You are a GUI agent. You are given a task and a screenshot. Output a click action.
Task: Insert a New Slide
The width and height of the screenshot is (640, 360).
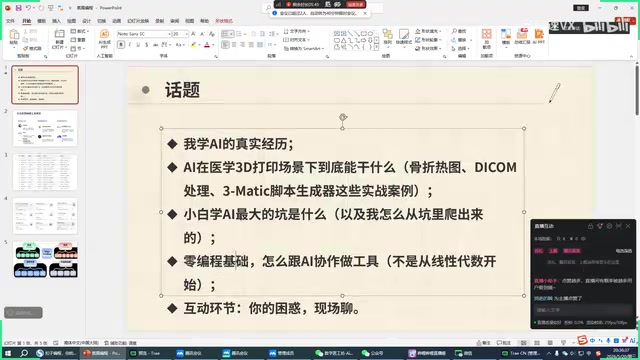(60, 39)
